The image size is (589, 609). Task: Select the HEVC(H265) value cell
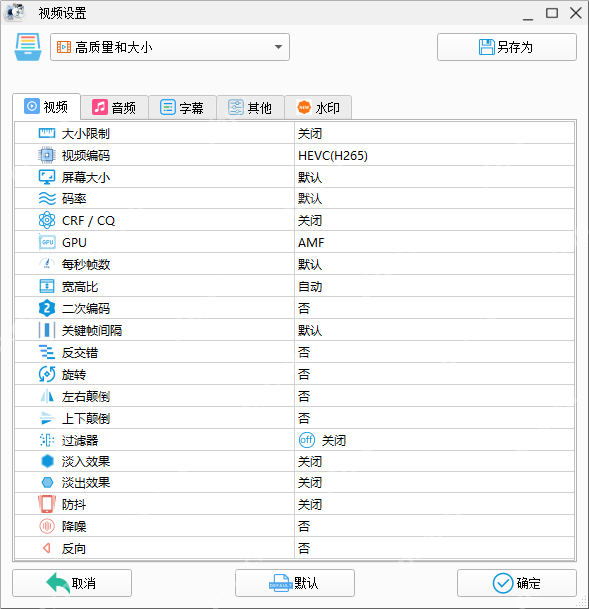[x=434, y=155]
